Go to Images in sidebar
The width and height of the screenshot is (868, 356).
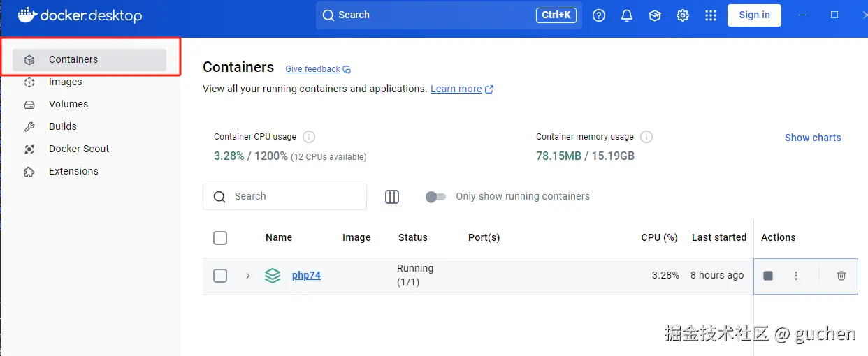coord(89,82)
